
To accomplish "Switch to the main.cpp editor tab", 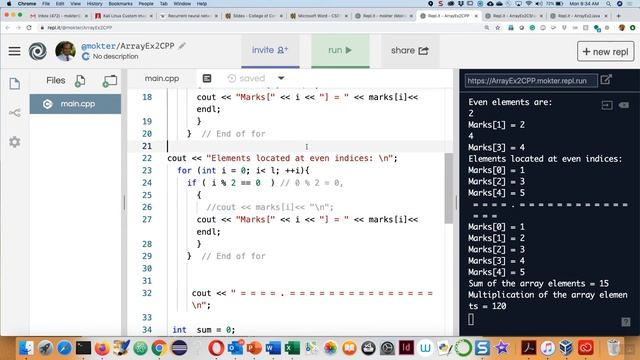I will 162,78.
